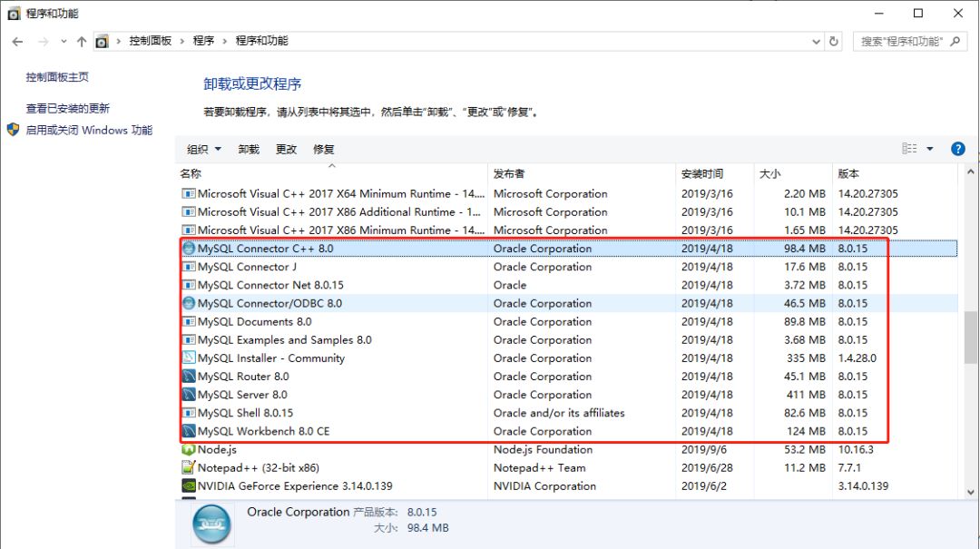
Task: Click the MySQL Connector Net 8.0.15 icon
Action: click(188, 285)
